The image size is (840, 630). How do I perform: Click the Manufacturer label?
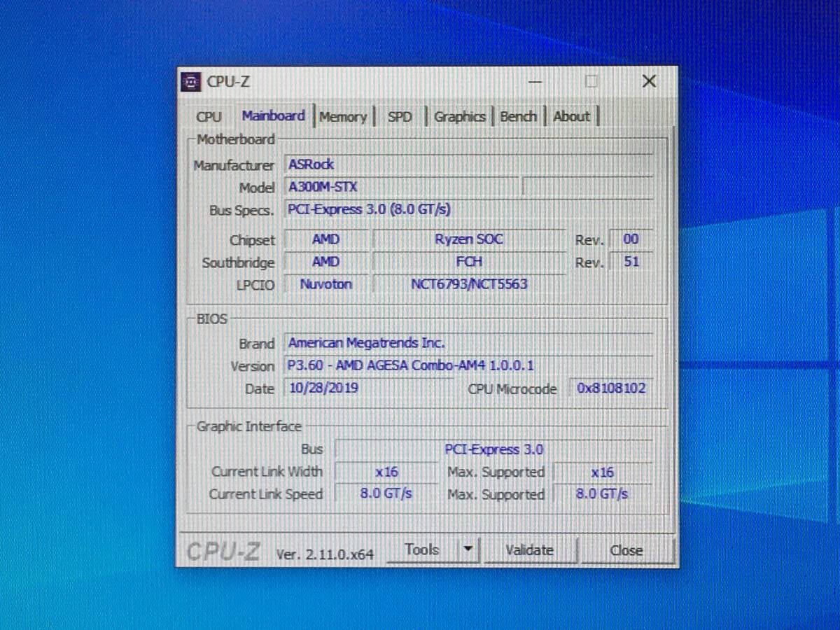234,166
